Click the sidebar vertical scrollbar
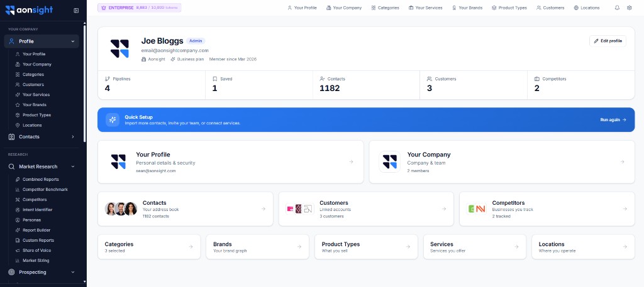This screenshot has width=644, height=287. click(85, 84)
